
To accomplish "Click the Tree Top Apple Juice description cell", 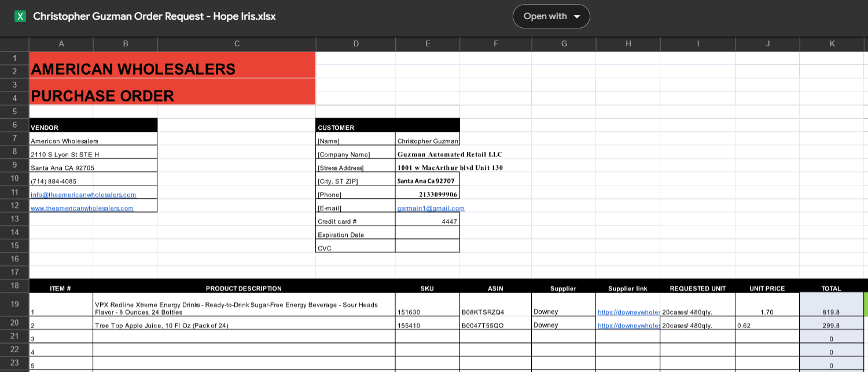I will click(x=244, y=323).
